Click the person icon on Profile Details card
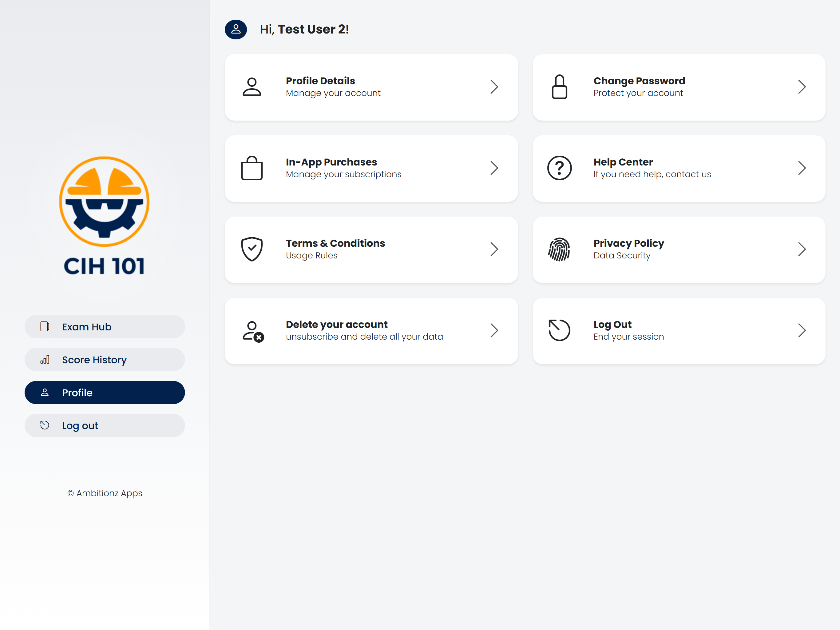 (x=252, y=87)
